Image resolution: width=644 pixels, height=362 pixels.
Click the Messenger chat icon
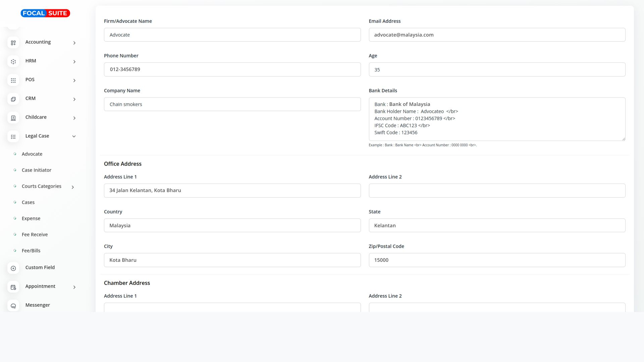click(x=13, y=306)
